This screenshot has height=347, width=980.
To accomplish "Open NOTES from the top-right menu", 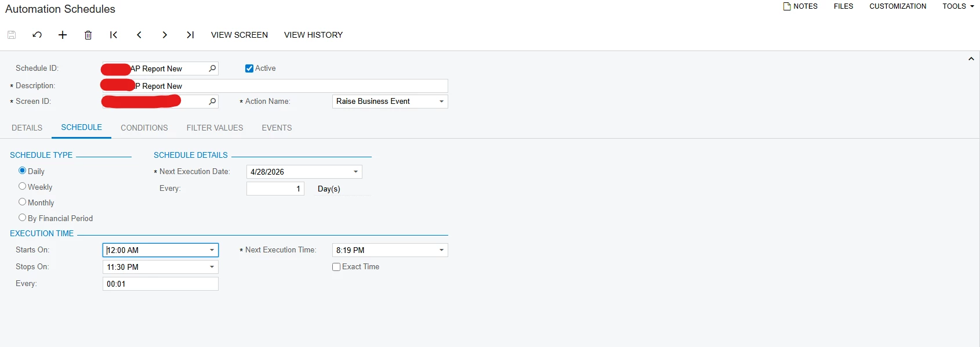I will (800, 6).
